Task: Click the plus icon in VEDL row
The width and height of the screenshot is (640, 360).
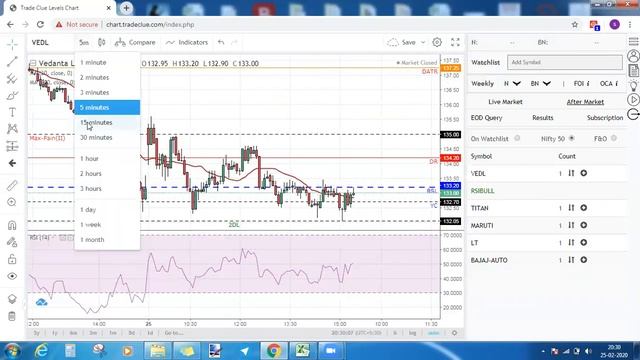Action: [584, 173]
